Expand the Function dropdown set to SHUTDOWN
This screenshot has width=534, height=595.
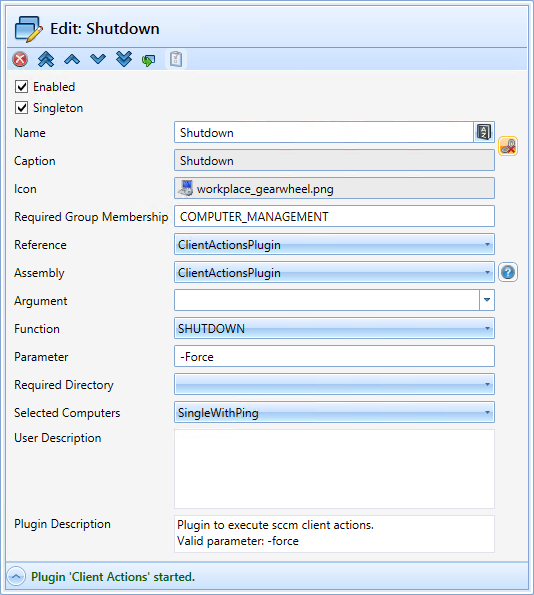click(x=334, y=328)
